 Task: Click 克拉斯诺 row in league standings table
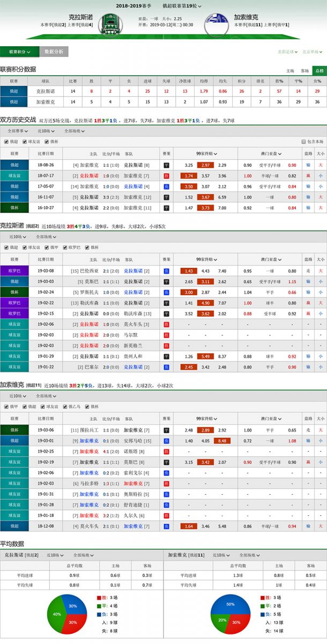click(163, 91)
